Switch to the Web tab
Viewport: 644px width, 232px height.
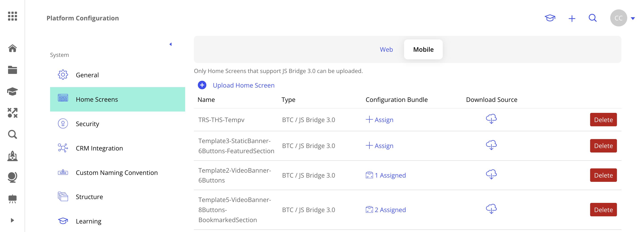386,49
